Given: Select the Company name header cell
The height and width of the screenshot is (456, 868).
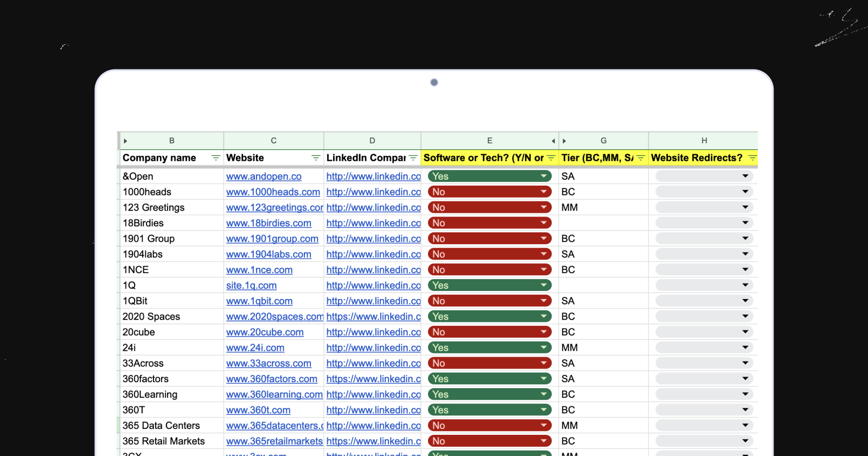Looking at the screenshot, I should pos(172,158).
